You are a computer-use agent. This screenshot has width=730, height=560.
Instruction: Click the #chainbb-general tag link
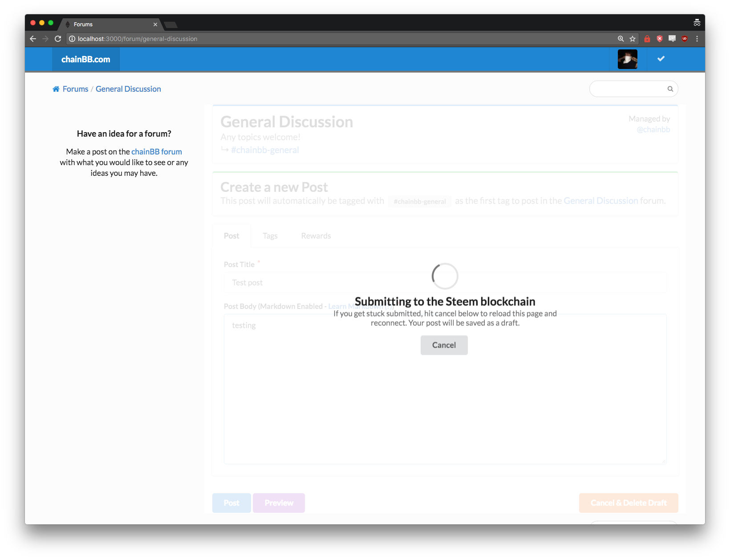(265, 150)
